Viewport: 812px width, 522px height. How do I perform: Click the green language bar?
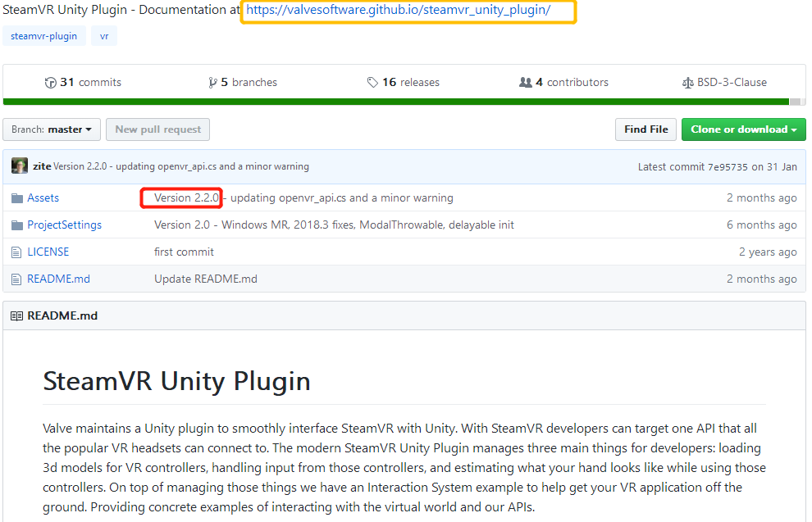coord(396,102)
